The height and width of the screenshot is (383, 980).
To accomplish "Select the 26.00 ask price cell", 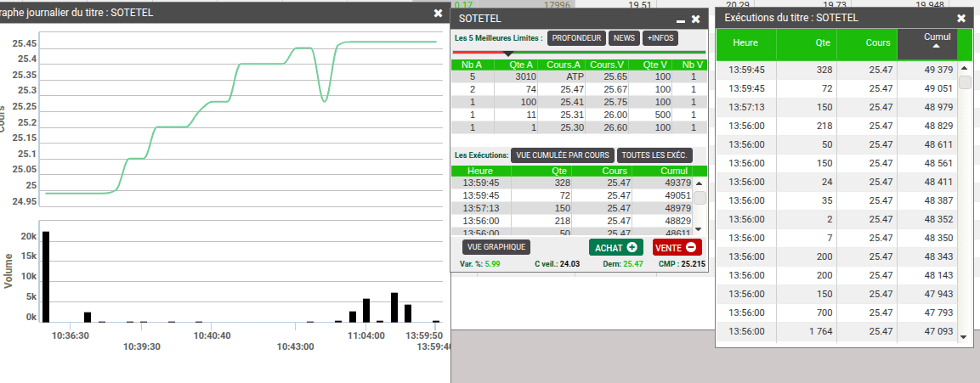I will pos(606,115).
